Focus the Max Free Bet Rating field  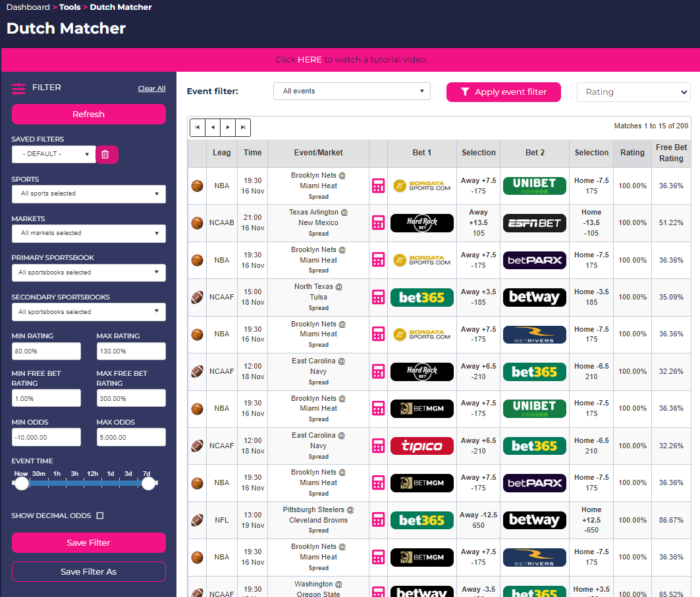tap(131, 398)
